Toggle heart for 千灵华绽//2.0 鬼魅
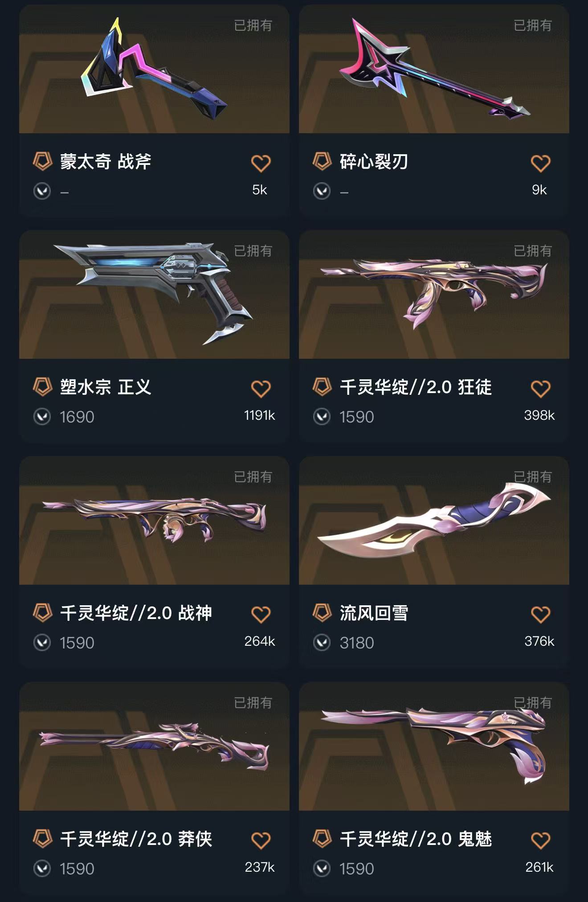Viewport: 588px width, 902px height. click(x=540, y=841)
